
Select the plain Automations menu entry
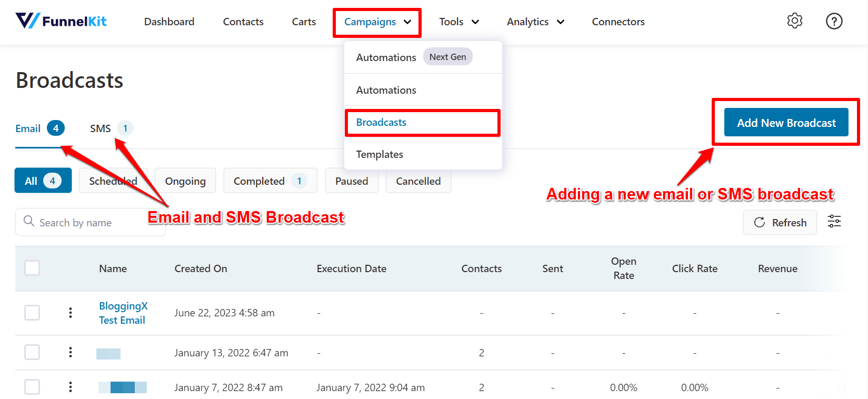(423, 90)
